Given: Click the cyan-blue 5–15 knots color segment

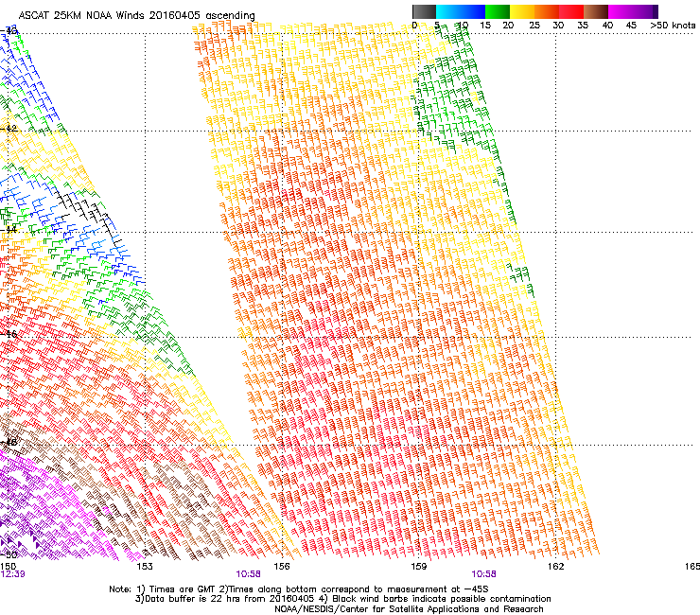Looking at the screenshot, I should coord(461,11).
